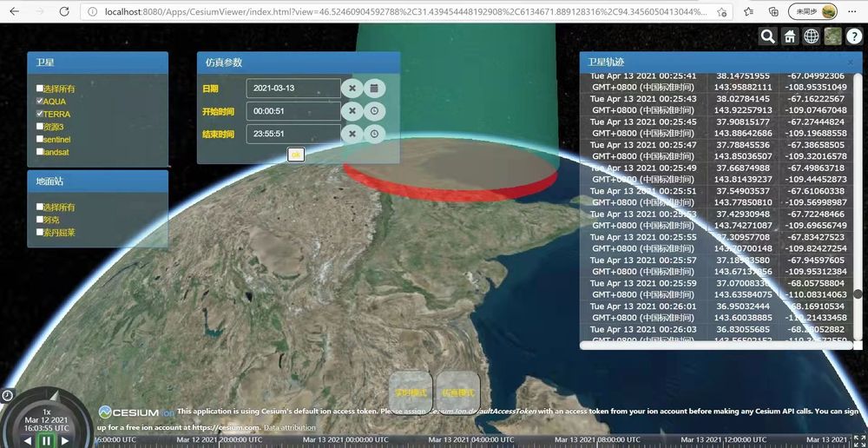This screenshot has width=868, height=448.
Task: Clear the 结束时间 field
Action: [352, 134]
